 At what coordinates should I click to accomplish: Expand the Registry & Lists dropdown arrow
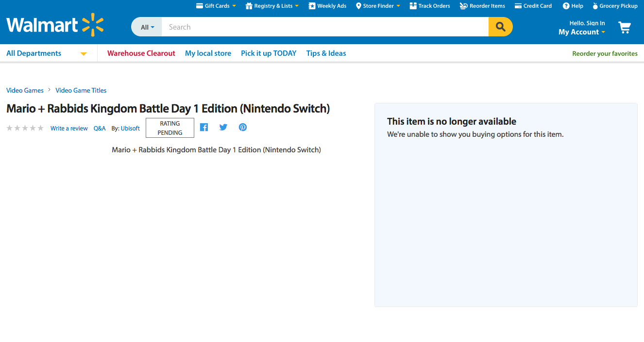click(297, 6)
